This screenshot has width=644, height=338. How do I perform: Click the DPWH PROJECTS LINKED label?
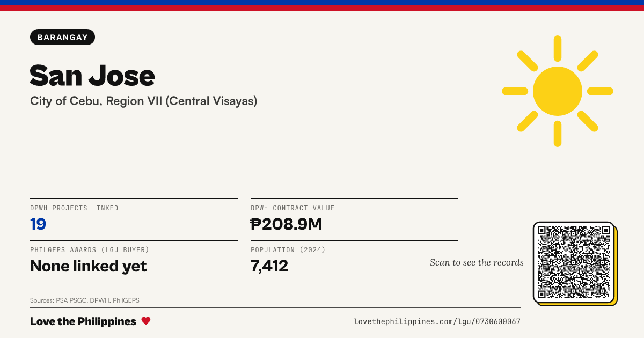[x=74, y=208]
